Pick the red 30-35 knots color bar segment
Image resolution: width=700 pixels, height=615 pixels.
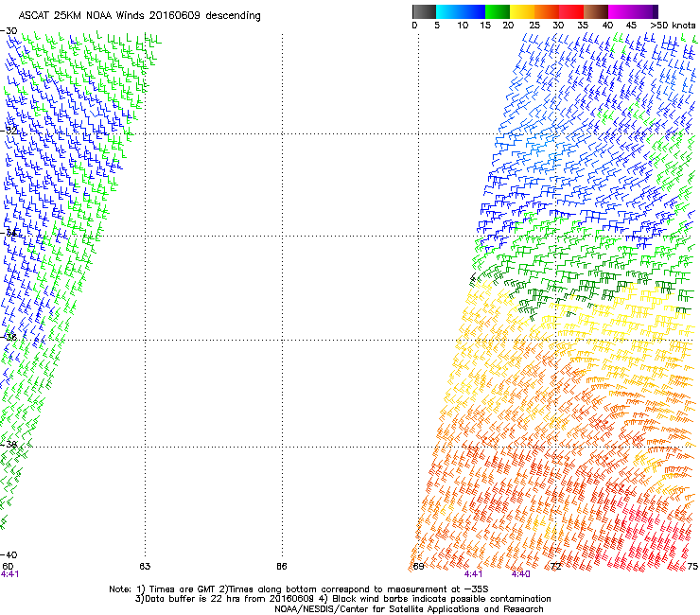coord(571,11)
